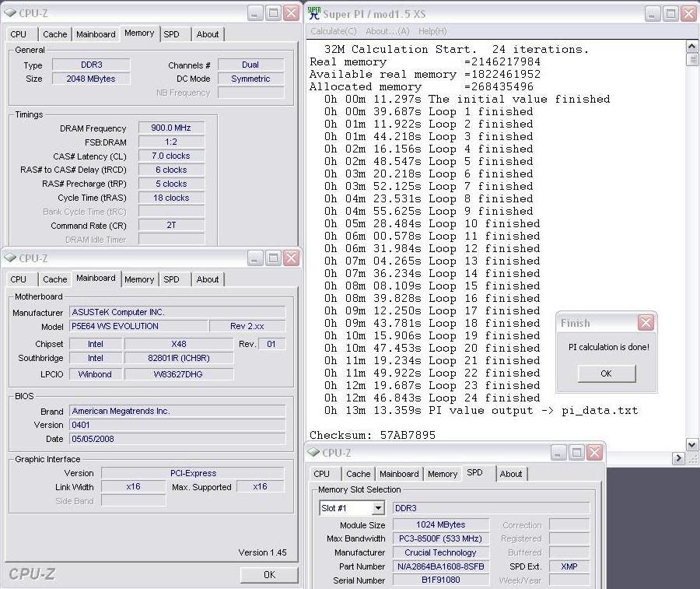Open Mainboard tab in SPD CPU-Z window

tap(399, 475)
